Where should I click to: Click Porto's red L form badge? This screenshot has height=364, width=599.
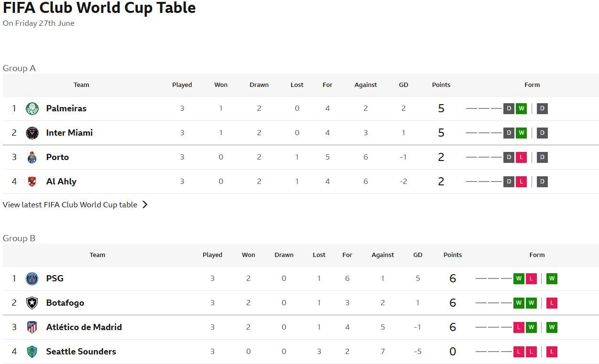pos(521,157)
